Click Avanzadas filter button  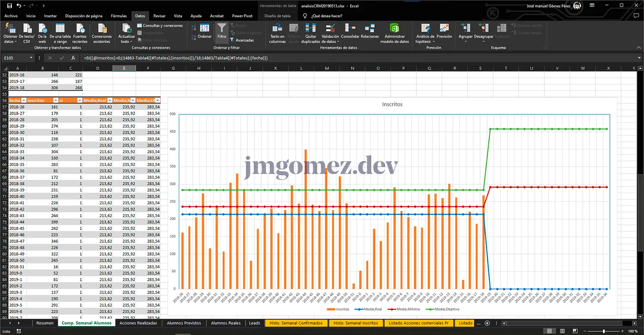tap(244, 41)
